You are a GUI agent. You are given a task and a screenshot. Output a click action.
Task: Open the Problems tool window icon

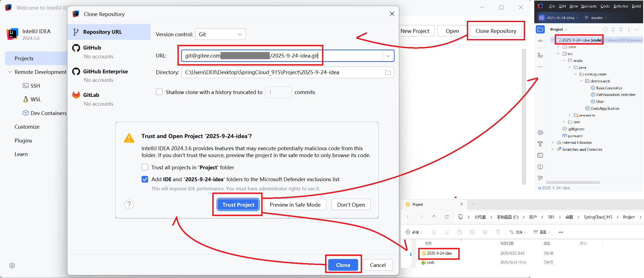tap(540, 167)
